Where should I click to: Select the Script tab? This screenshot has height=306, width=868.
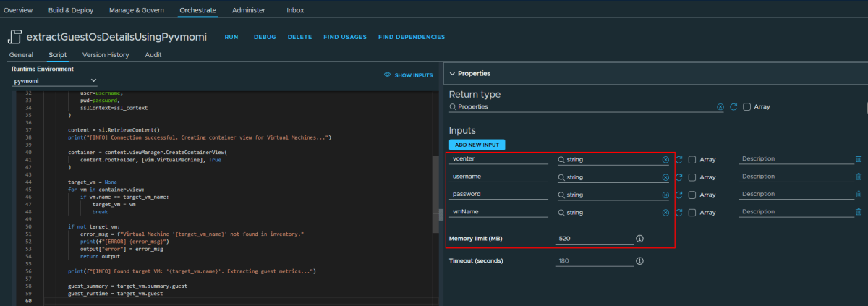tap(58, 55)
